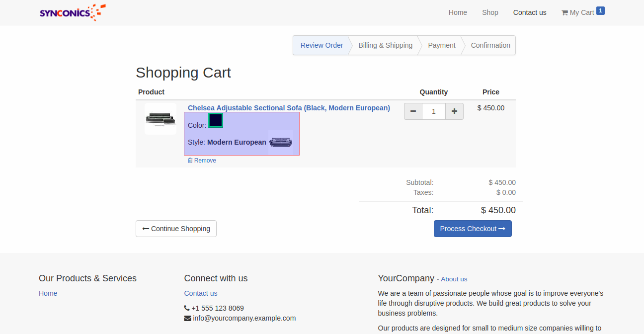Select the Confirmation step
Viewport: 644px width, 334px height.
[x=490, y=45]
